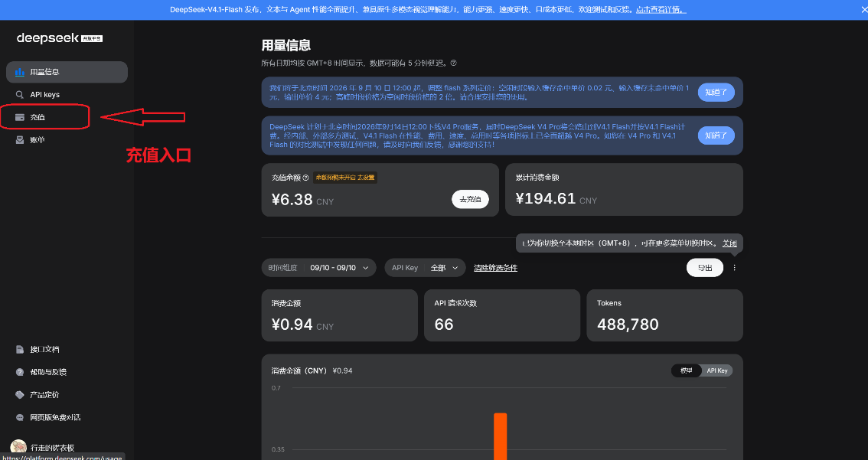Screen dimensions: 868x460
Task: Click the 去充值 button in balance card
Action: click(470, 199)
